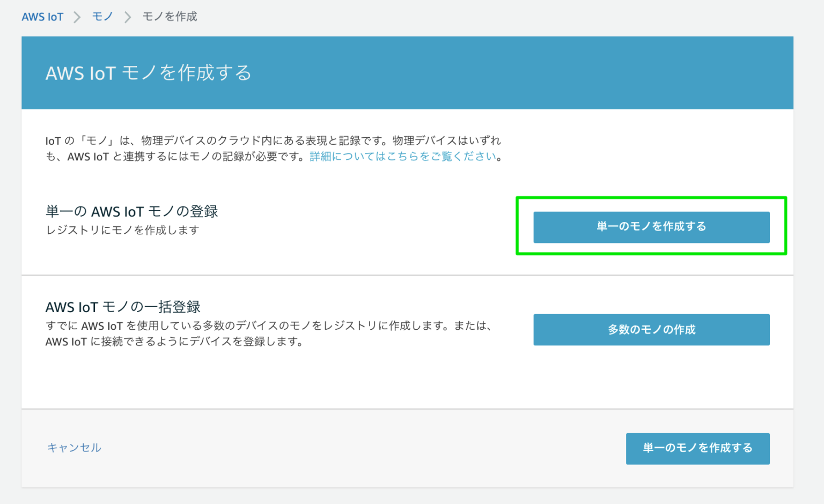The image size is (824, 504).
Task: Click the AWS IoT breadcrumb link
Action: (x=42, y=17)
